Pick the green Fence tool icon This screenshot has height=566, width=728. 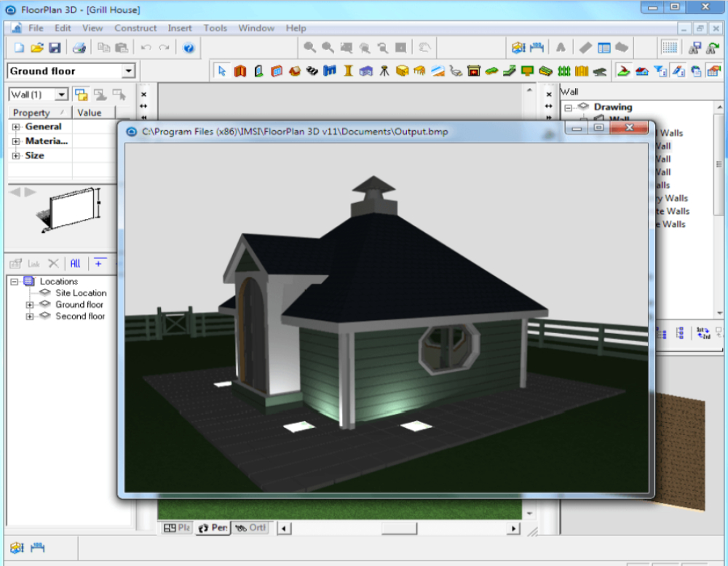(x=563, y=71)
